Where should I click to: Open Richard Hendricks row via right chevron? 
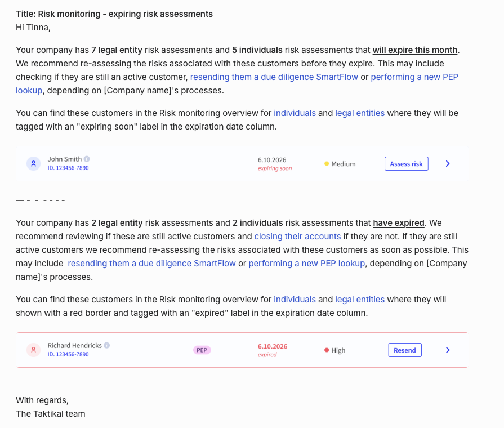pos(448,350)
